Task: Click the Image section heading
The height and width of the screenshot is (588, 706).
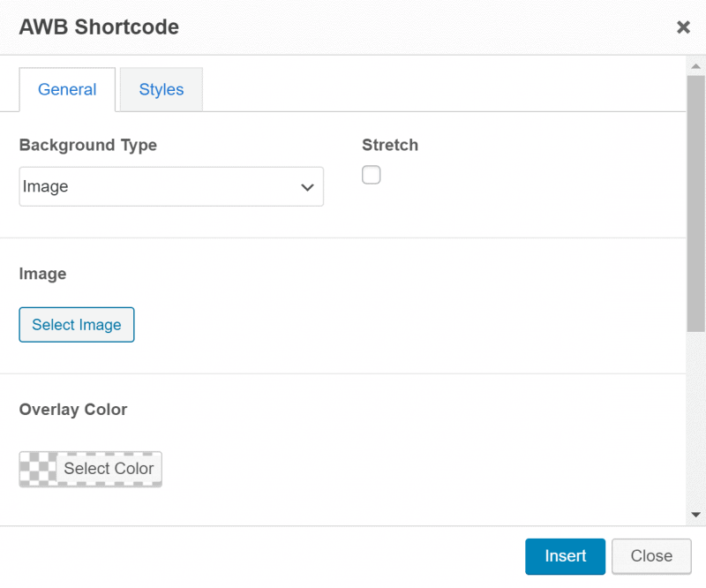Action: click(x=42, y=274)
